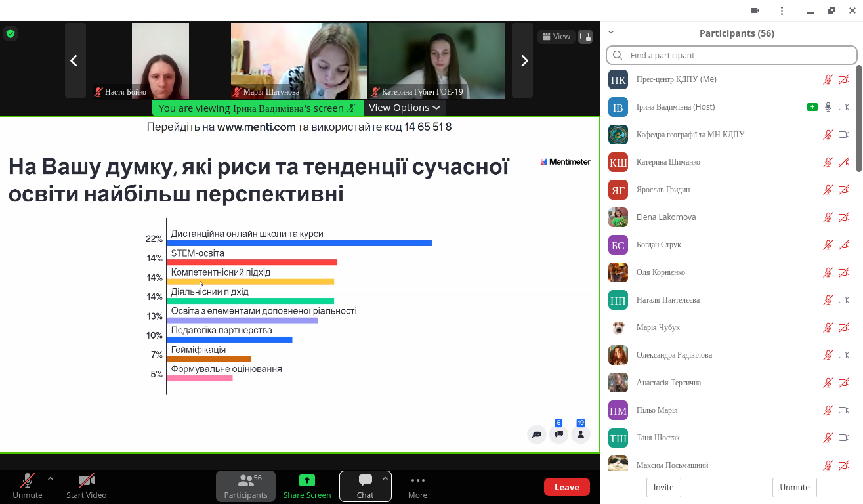Collapse the Participants panel chevron
This screenshot has height=504, width=863.
tap(611, 32)
